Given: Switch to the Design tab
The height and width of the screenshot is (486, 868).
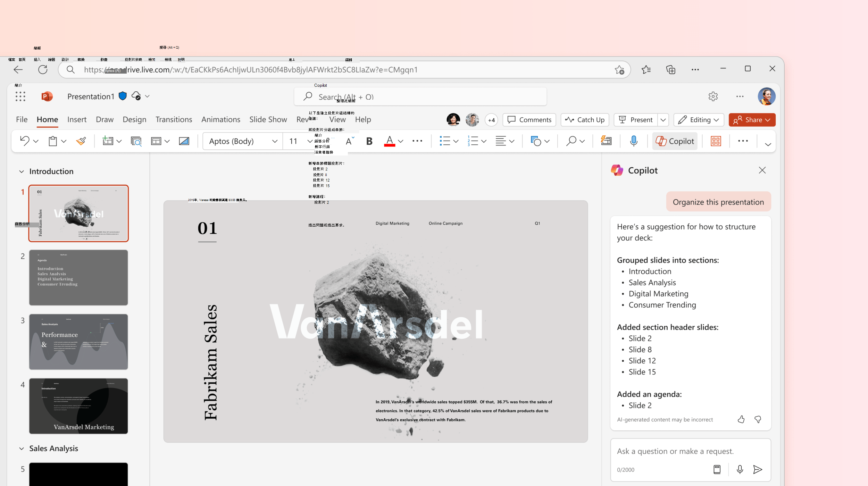Looking at the screenshot, I should [x=134, y=119].
